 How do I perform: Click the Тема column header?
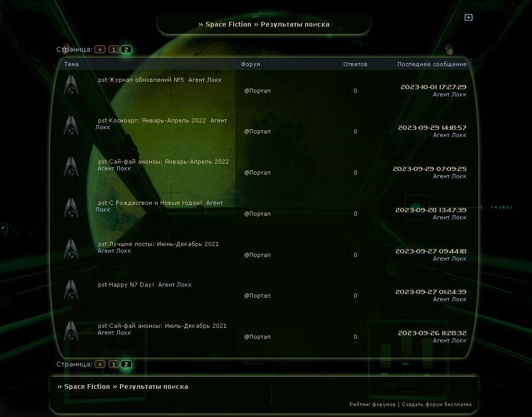(x=71, y=65)
